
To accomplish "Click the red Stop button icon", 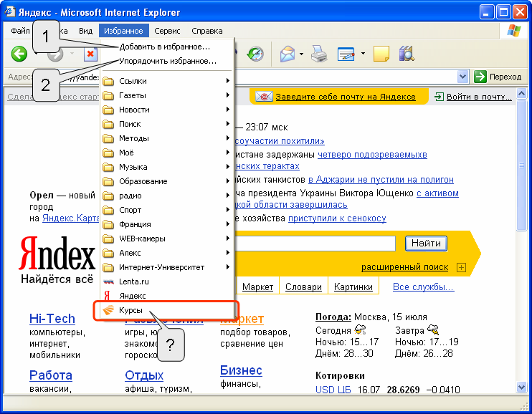I will [90, 54].
